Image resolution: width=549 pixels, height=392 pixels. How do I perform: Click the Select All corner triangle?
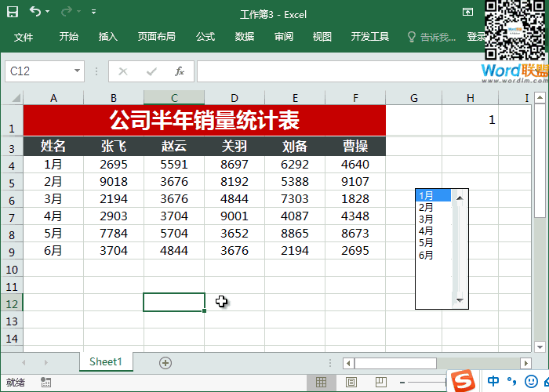pyautogui.click(x=16, y=98)
